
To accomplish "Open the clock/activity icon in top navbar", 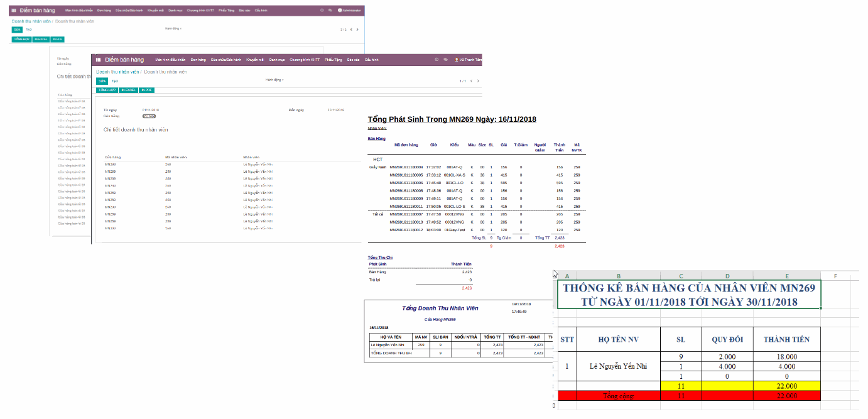I will (437, 60).
